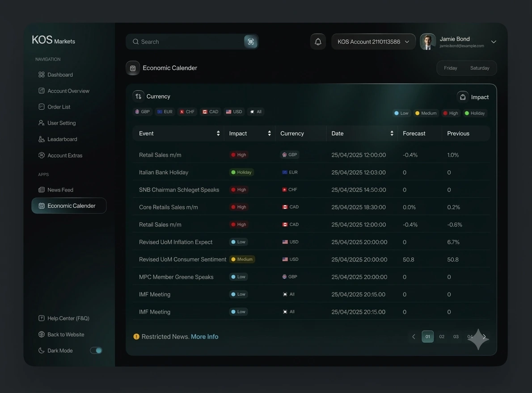This screenshot has width=532, height=393.
Task: Open the Dashboard page from sidebar
Action: pos(55,75)
